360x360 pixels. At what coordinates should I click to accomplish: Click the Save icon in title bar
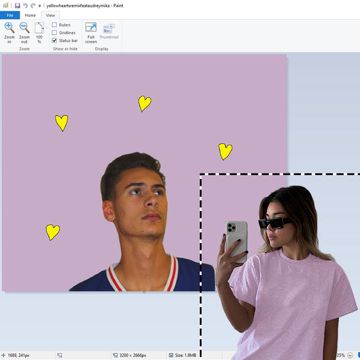(17, 5)
